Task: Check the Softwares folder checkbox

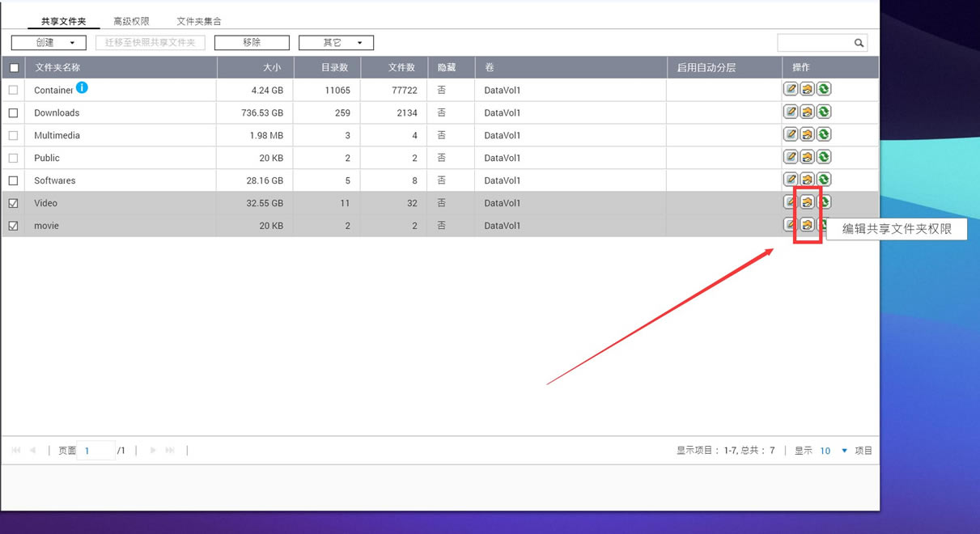Action: 13,180
